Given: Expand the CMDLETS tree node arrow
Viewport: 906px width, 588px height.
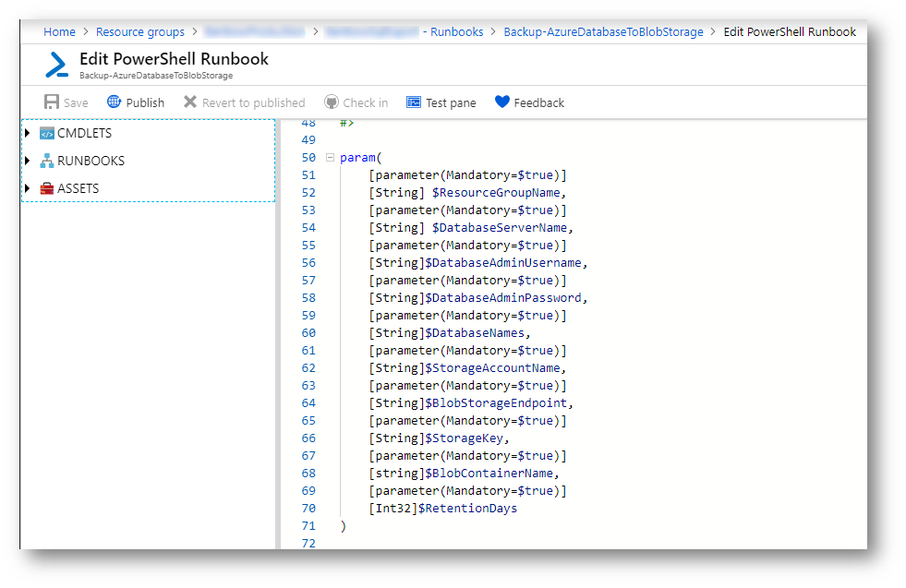Looking at the screenshot, I should click(27, 134).
